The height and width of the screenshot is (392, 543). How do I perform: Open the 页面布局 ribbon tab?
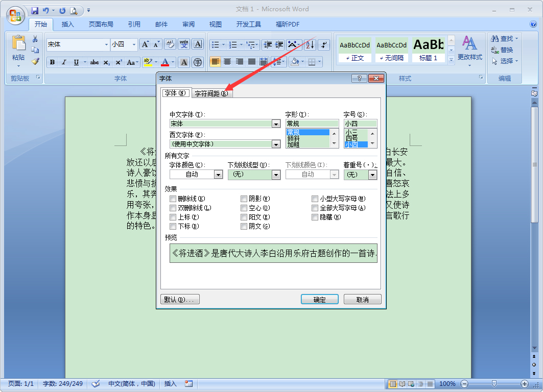click(101, 24)
